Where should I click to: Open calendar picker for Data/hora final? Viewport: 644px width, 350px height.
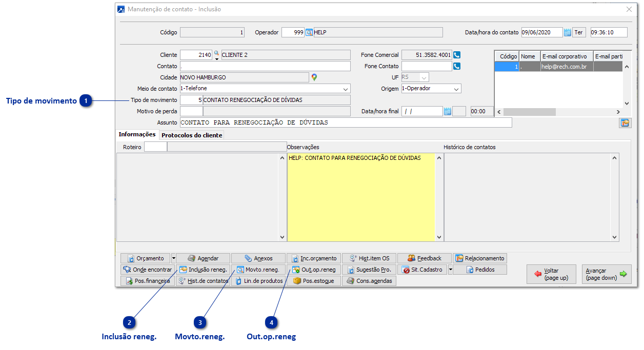tap(447, 111)
